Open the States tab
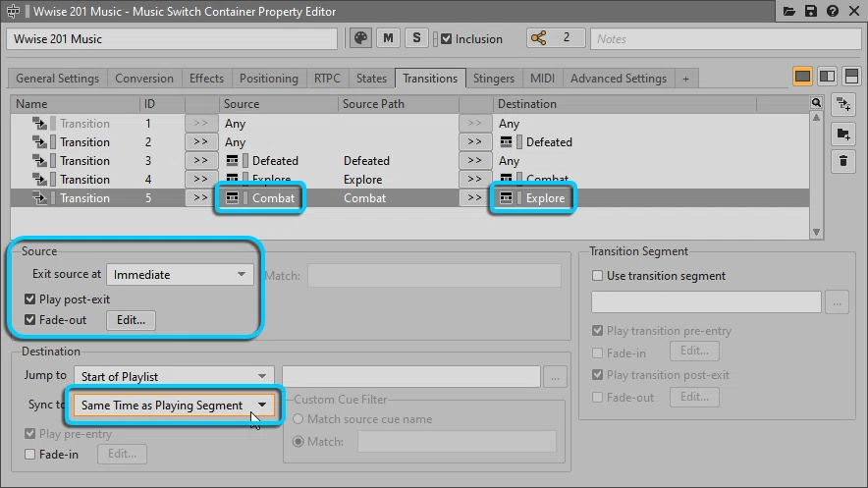868x488 pixels. [x=371, y=78]
